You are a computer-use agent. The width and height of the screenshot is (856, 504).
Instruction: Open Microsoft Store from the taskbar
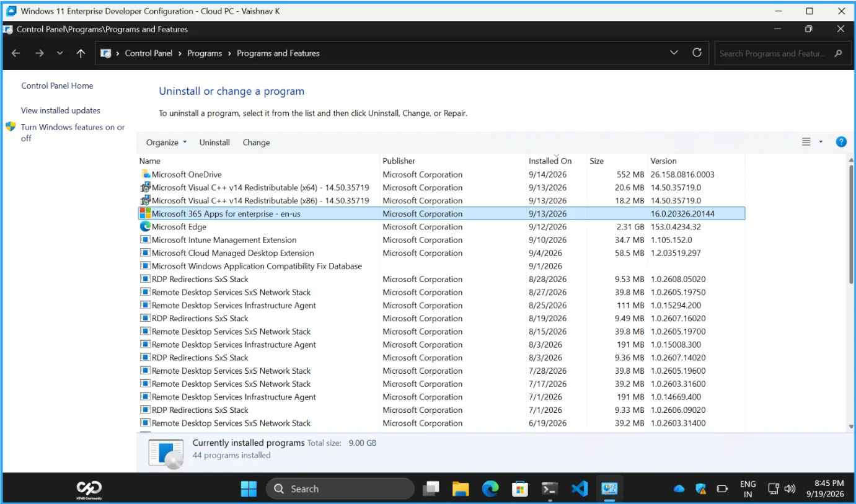(x=520, y=489)
